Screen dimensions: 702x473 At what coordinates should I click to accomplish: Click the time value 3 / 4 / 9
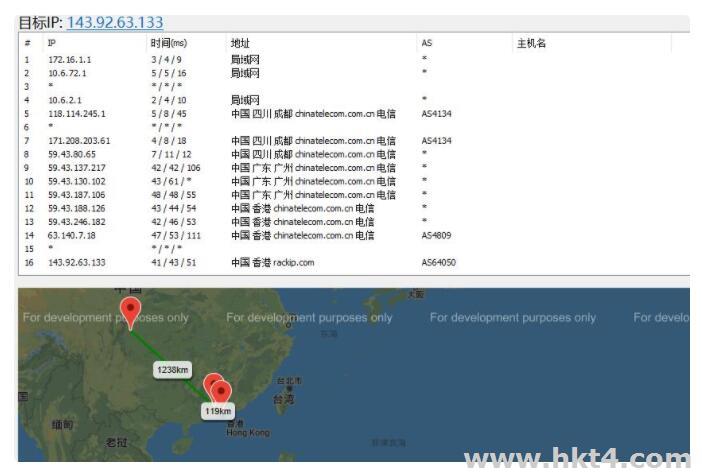166,60
